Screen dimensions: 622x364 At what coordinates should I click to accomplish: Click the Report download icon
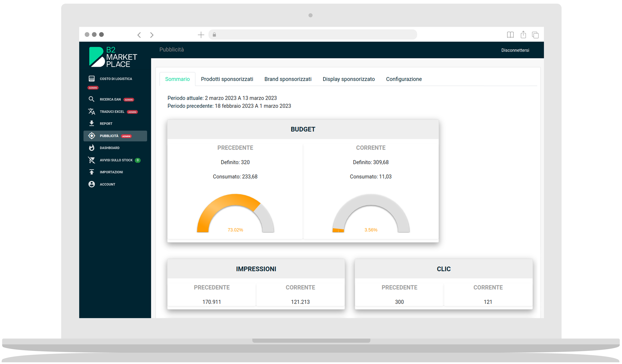[x=92, y=123]
